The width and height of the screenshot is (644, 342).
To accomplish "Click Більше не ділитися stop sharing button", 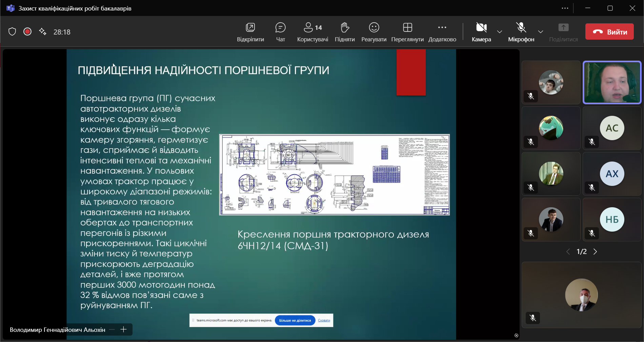I will 295,320.
